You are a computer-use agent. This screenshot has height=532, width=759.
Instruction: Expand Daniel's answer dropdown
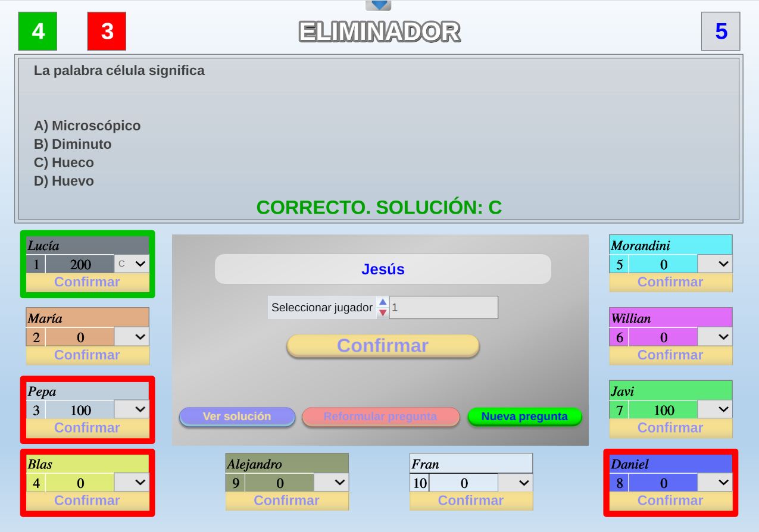(715, 483)
